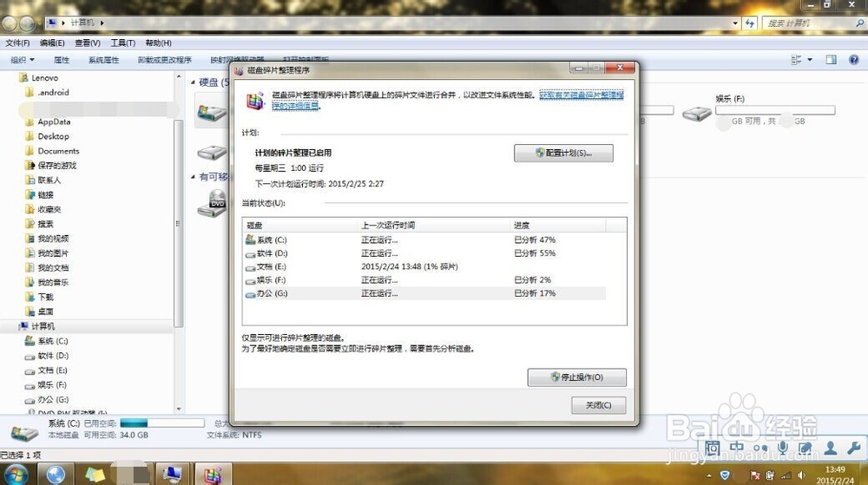Click 配置计划(S) button in defragmenter dialog

pyautogui.click(x=563, y=154)
